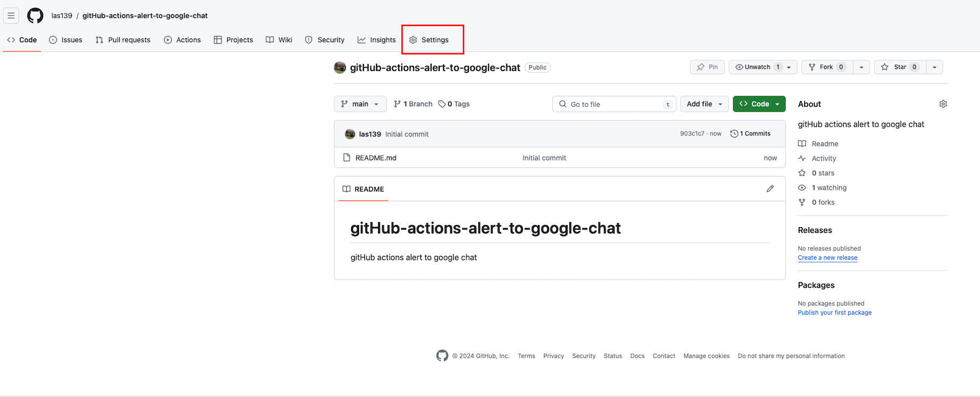This screenshot has height=397, width=980.
Task: Open the Add file dropdown
Action: coord(704,104)
